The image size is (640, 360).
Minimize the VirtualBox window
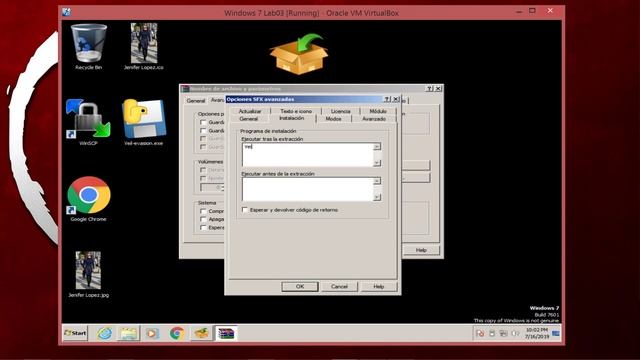pyautogui.click(x=519, y=11)
